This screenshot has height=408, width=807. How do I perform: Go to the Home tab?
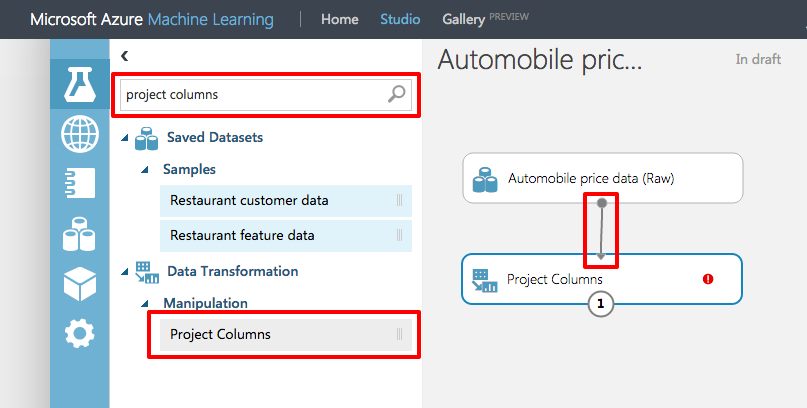coord(339,19)
